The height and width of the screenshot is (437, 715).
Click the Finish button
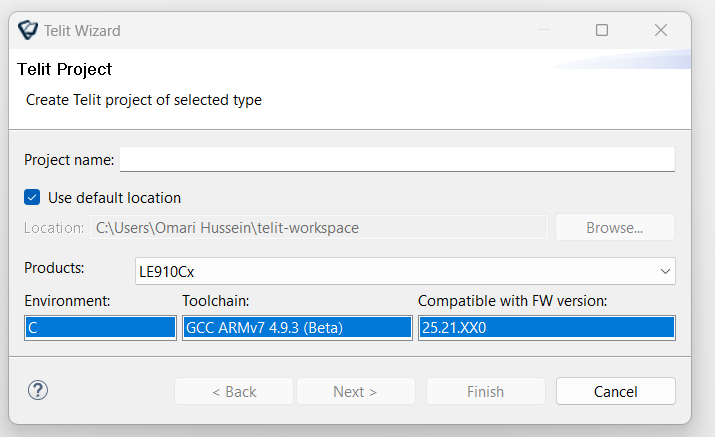pyautogui.click(x=486, y=391)
